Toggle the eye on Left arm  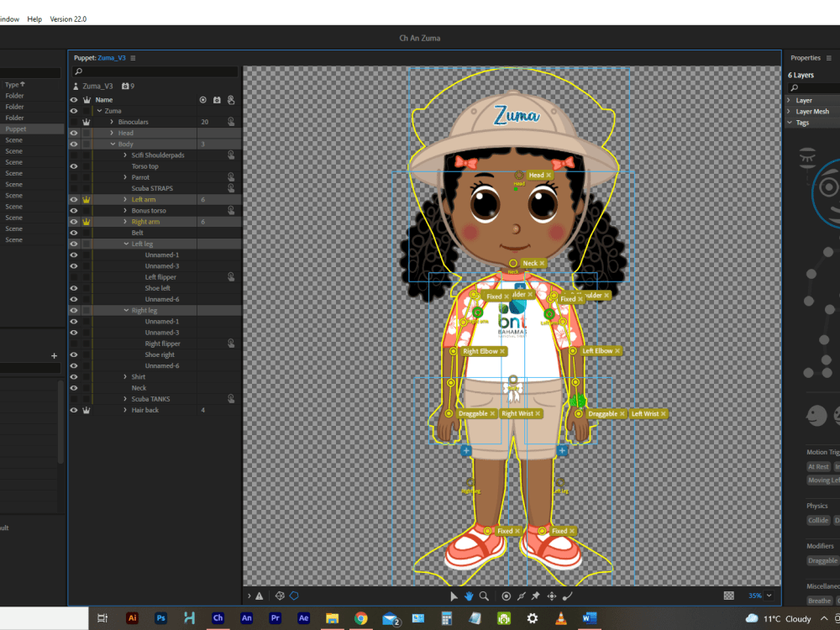click(74, 199)
